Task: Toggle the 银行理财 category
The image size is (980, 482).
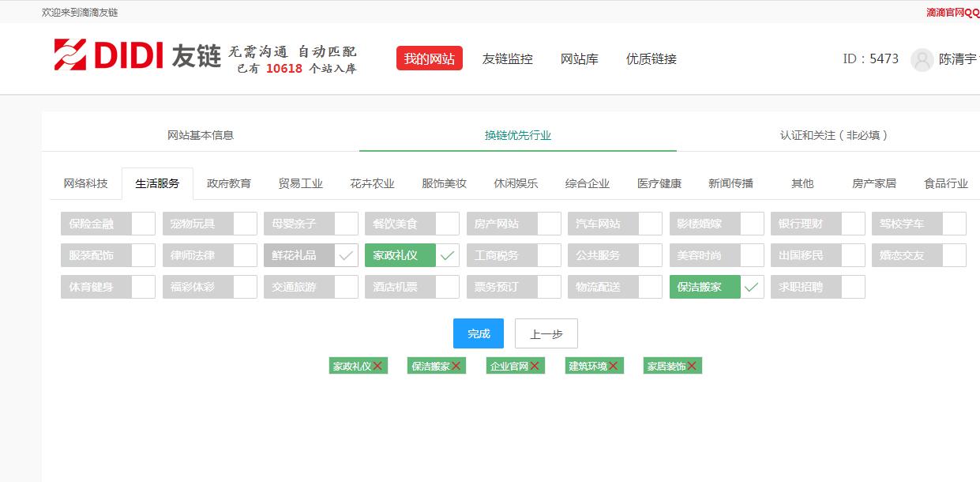Action: pos(818,224)
